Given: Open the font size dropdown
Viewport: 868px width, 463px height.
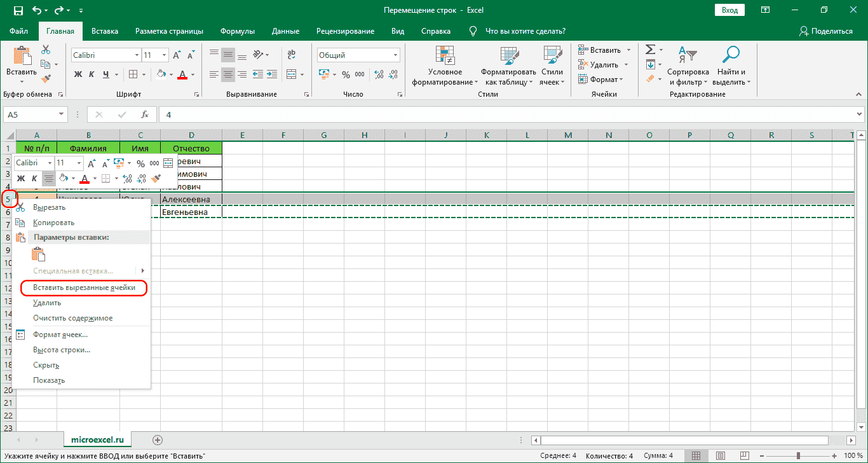Looking at the screenshot, I should click(x=164, y=55).
